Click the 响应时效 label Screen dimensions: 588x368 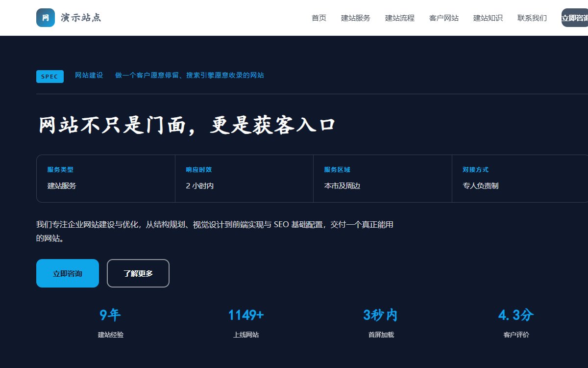[198, 170]
